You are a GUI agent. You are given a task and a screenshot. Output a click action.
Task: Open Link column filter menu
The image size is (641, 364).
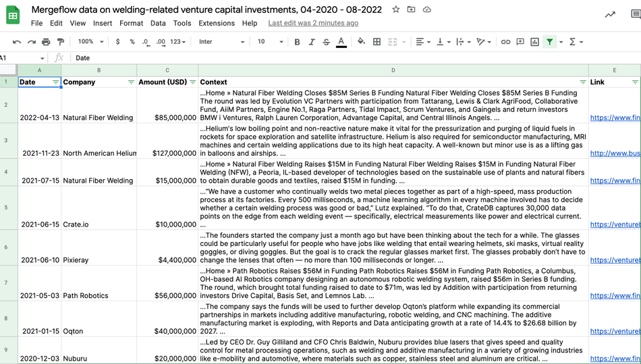point(635,82)
